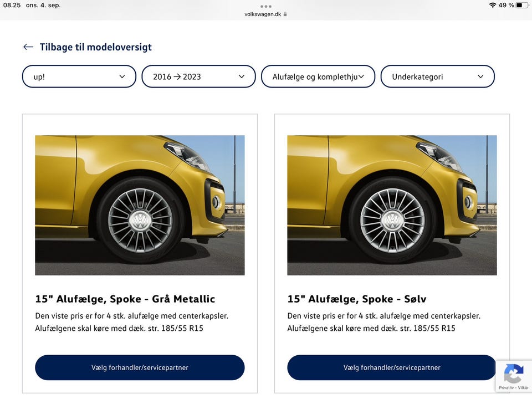Open Tilbage til modeloversigt link
Screen dimensions: 532x399
point(95,47)
